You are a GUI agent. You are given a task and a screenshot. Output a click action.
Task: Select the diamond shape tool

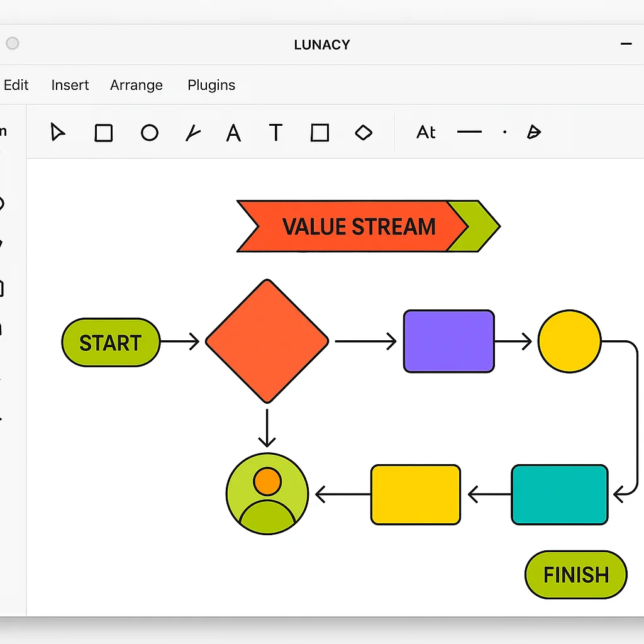point(364,133)
